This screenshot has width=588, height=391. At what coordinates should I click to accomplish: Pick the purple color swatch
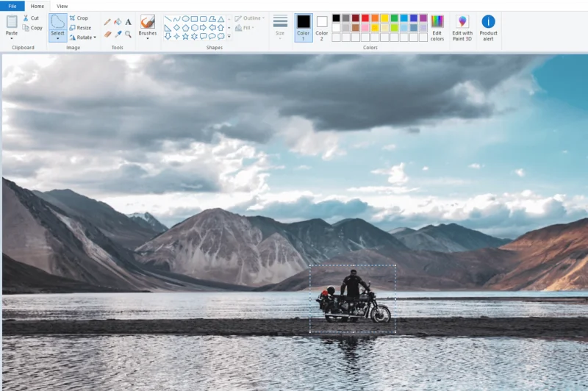(423, 18)
